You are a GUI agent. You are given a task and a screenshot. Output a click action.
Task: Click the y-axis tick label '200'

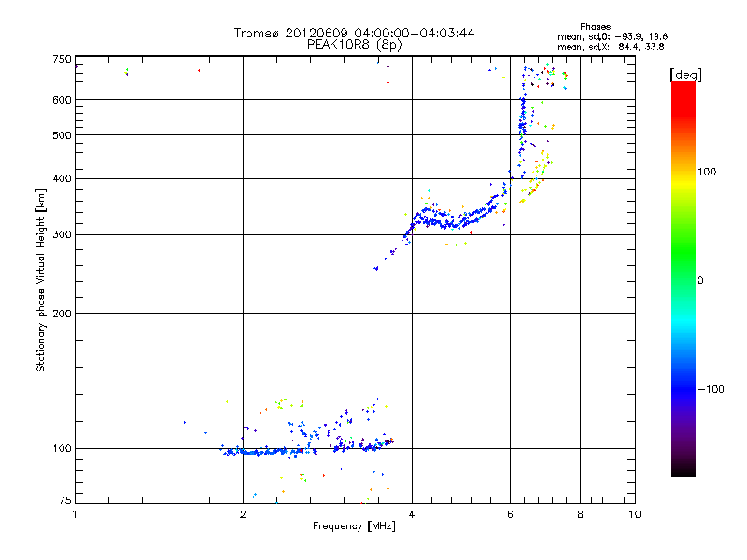point(62,314)
